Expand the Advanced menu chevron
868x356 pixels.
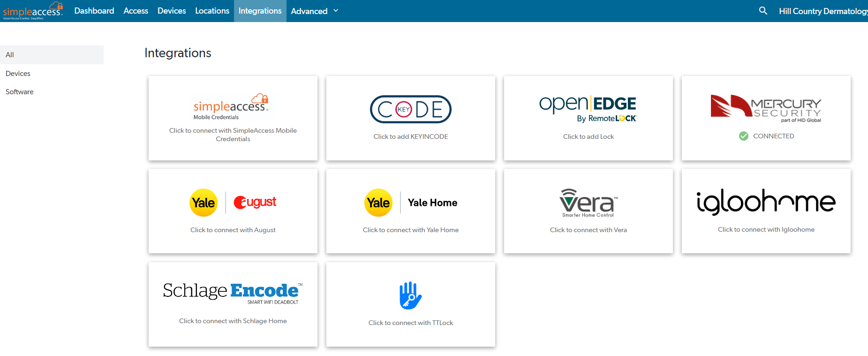[336, 11]
